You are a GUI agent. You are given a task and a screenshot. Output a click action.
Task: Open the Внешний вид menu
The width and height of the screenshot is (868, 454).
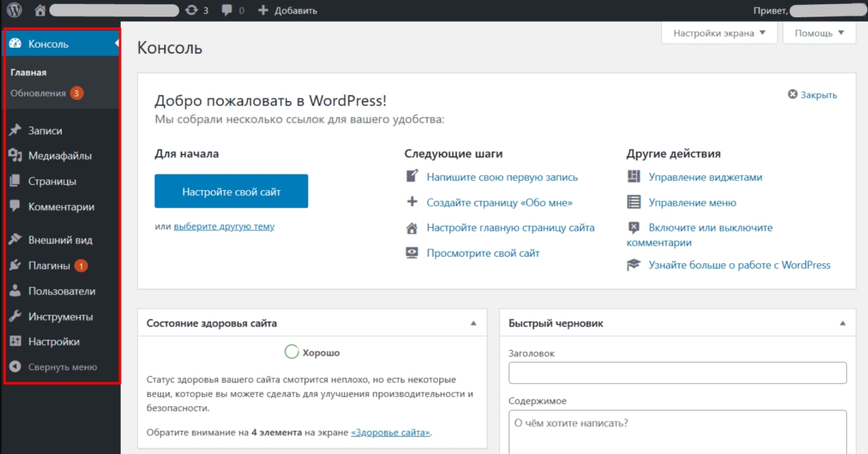[x=61, y=240]
